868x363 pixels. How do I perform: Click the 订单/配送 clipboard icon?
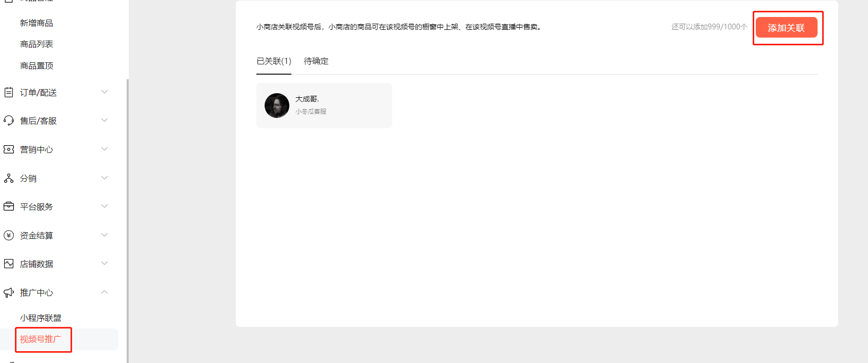pyautogui.click(x=9, y=92)
